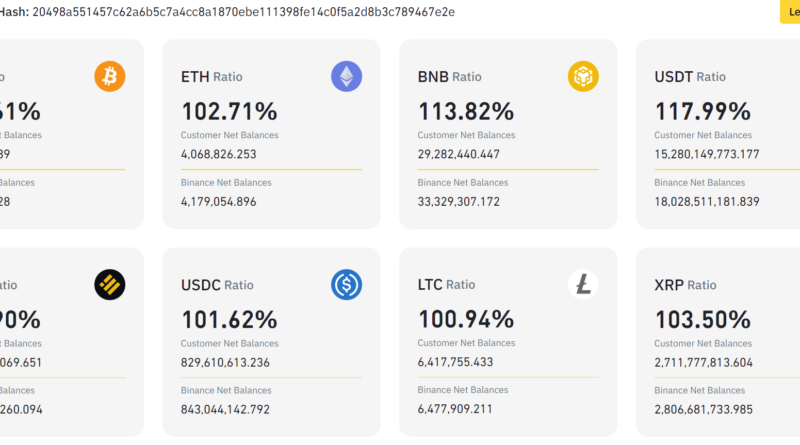Select the LTC Ratio heading
Image resolution: width=800 pixels, height=445 pixels.
point(446,285)
